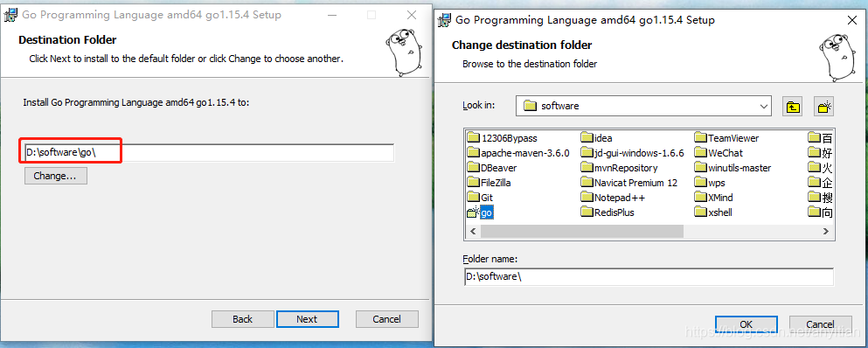Select the 12306Bypass folder icon

click(x=473, y=138)
